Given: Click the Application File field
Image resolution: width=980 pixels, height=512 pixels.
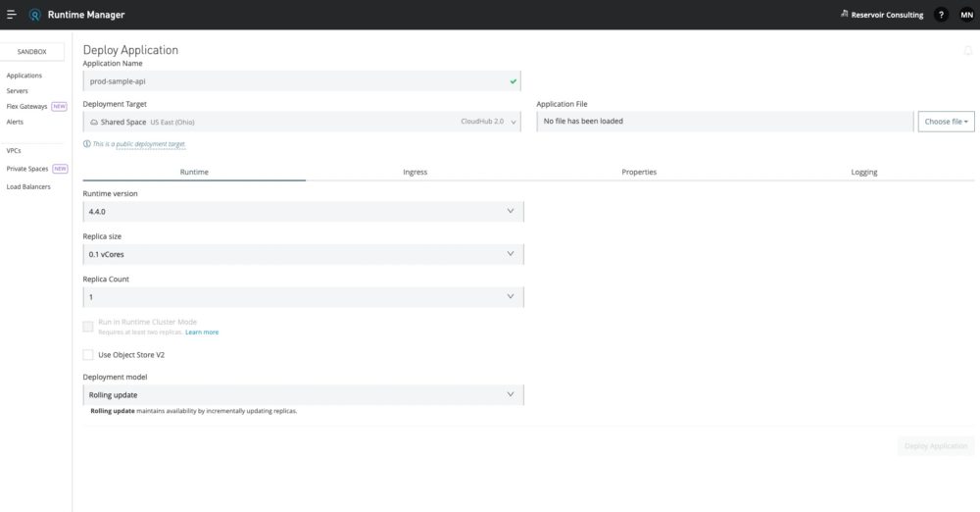Looking at the screenshot, I should [x=725, y=122].
